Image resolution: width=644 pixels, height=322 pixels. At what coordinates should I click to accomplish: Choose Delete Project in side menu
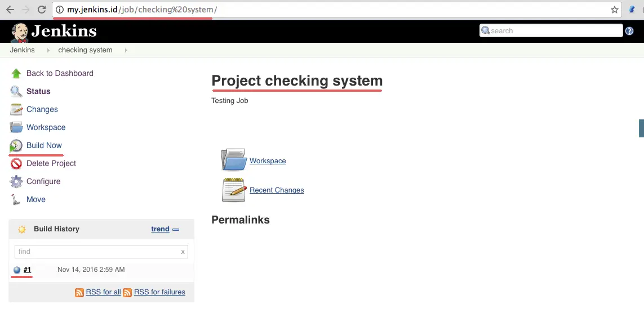pyautogui.click(x=51, y=164)
